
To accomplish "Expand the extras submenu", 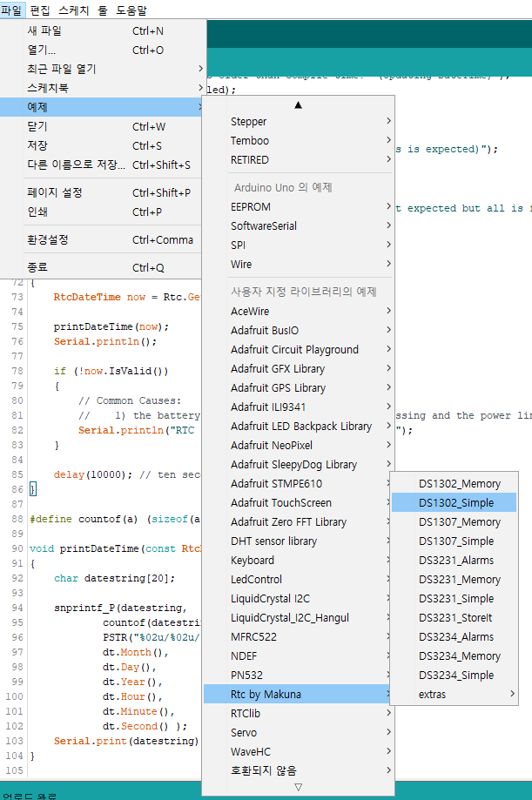I will (x=455, y=694).
